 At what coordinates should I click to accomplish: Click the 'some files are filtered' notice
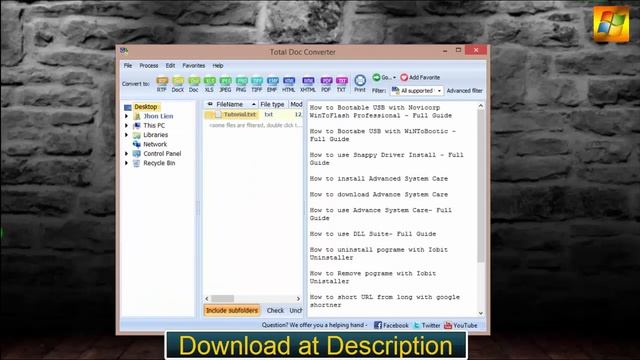click(x=256, y=125)
